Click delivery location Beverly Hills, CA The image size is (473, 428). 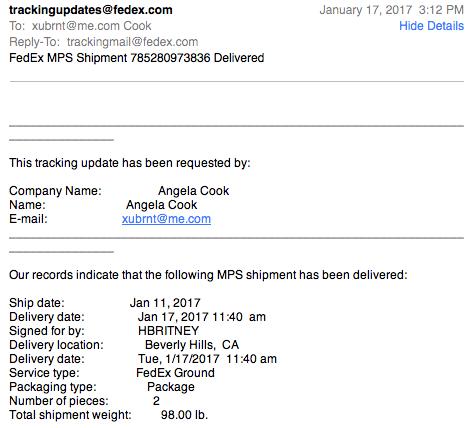tap(192, 345)
